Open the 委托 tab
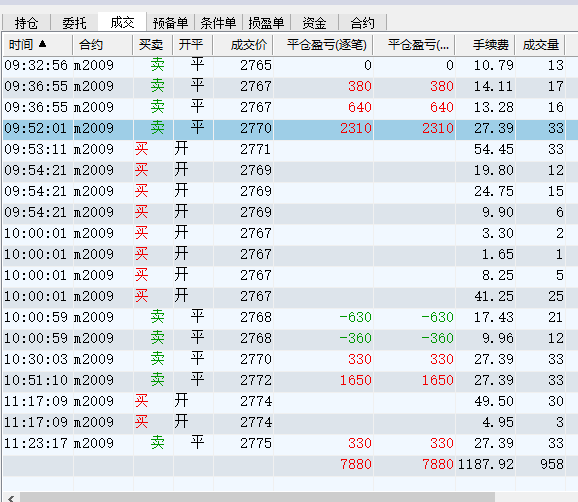 74,23
